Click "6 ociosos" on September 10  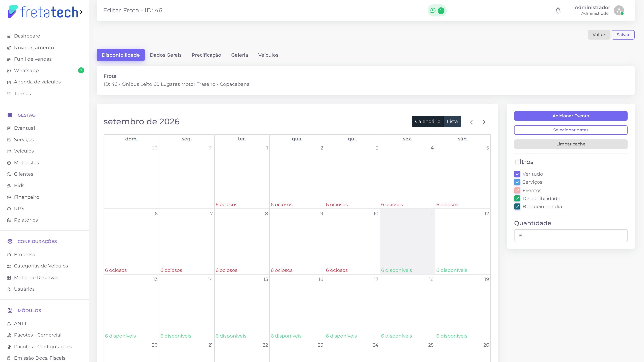pyautogui.click(x=337, y=270)
